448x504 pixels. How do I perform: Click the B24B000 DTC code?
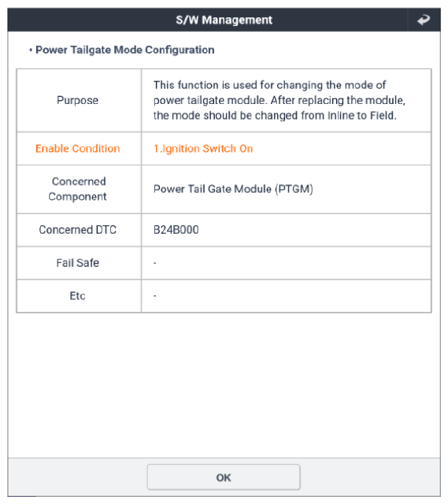176,230
